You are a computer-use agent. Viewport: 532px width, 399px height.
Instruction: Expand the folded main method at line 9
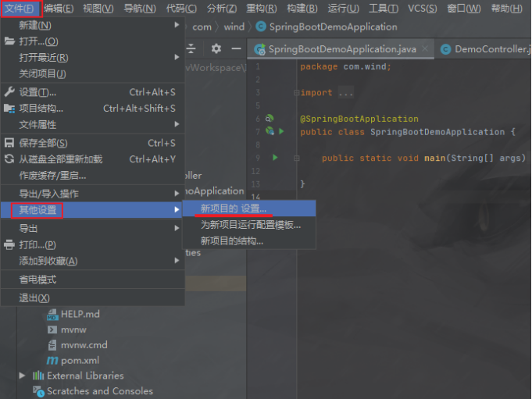[x=297, y=158]
